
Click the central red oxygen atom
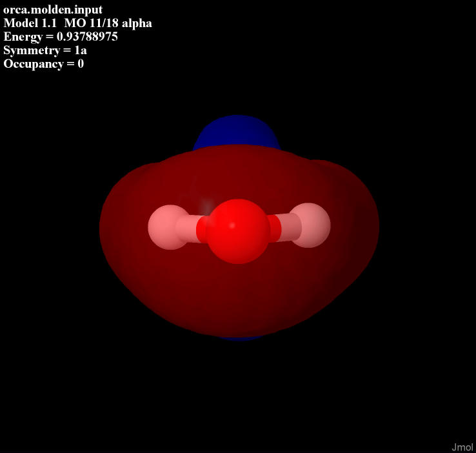click(238, 232)
